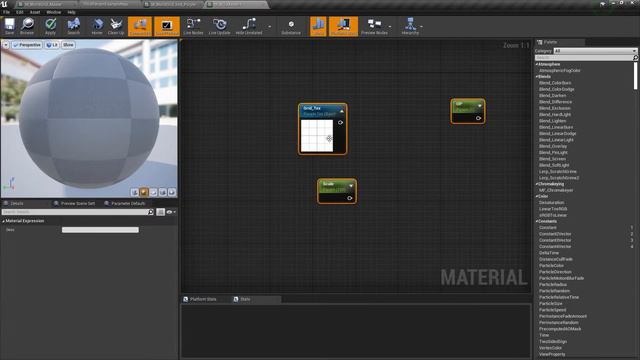Open the Hide Unrelated options arrow

pyautogui.click(x=269, y=27)
